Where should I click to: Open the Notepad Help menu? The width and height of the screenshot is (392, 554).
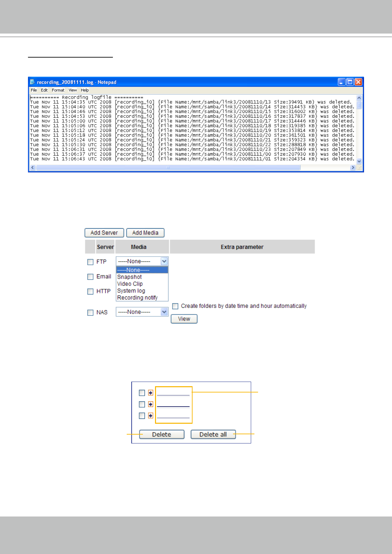[85, 90]
